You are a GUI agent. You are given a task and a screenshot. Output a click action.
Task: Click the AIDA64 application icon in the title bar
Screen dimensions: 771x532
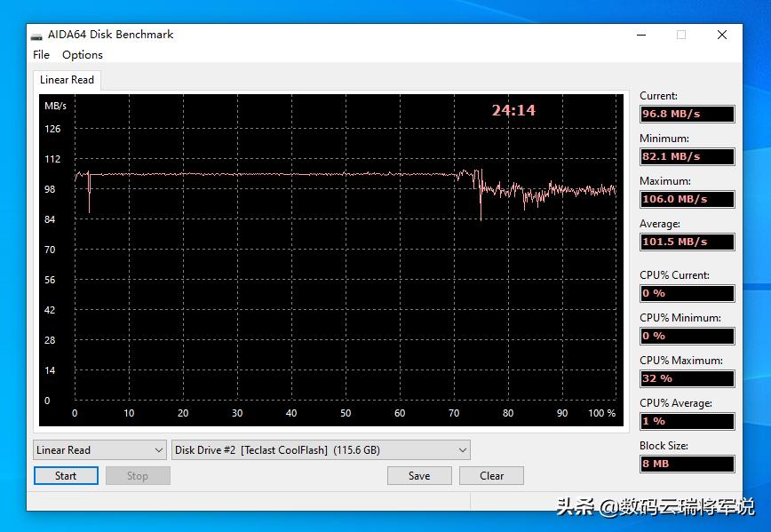(x=36, y=35)
